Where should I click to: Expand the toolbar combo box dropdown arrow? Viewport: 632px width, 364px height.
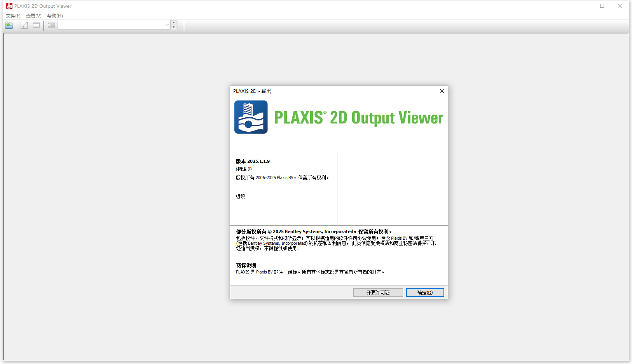(x=167, y=24)
